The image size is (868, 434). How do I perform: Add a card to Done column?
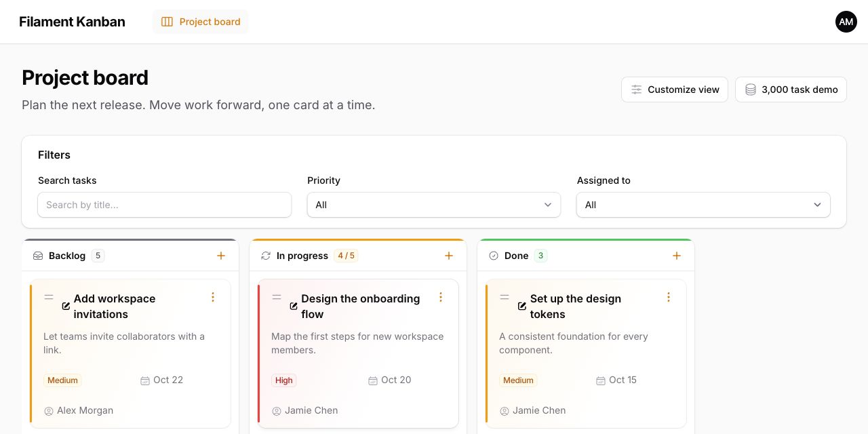tap(677, 256)
